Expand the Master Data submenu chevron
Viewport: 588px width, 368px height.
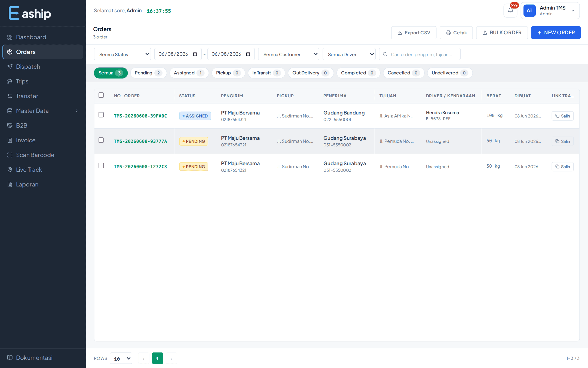coord(77,111)
